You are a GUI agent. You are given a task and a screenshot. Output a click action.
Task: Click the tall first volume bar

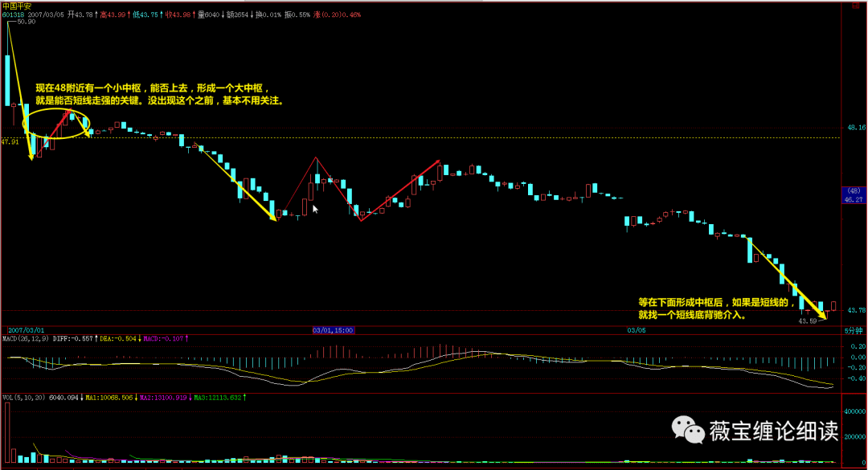7,432
